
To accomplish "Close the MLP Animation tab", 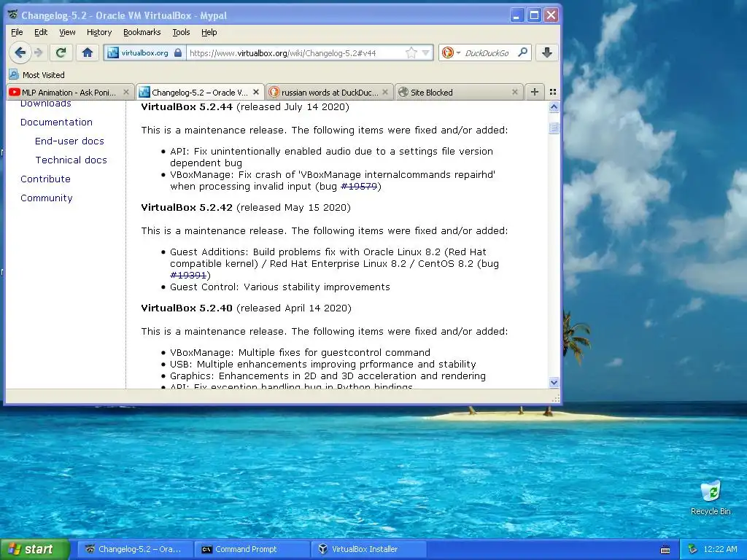I will click(x=125, y=92).
